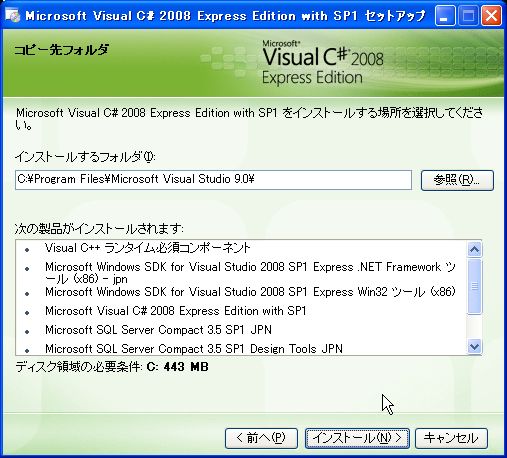Close the setup window
The width and height of the screenshot is (507, 458).
coord(491,16)
